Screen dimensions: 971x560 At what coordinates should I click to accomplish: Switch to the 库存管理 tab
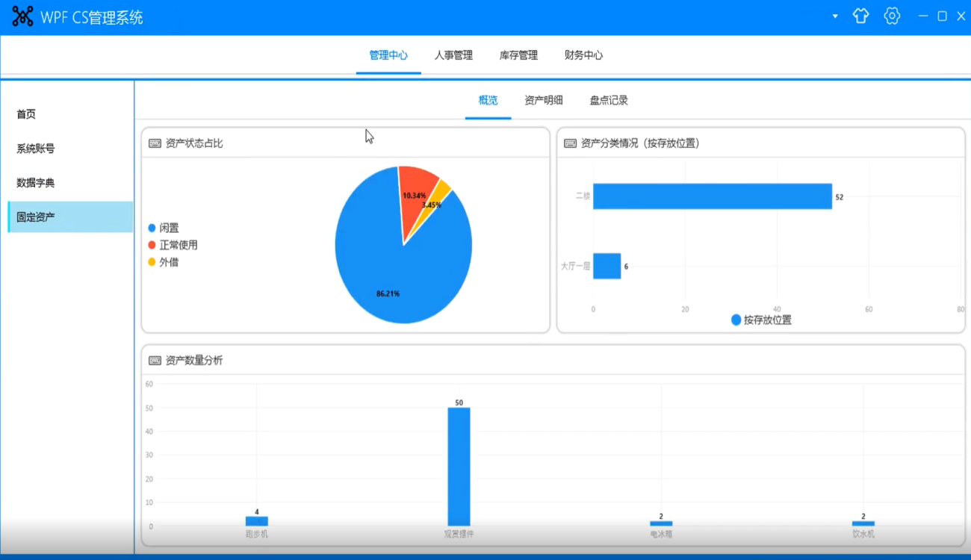[518, 55]
